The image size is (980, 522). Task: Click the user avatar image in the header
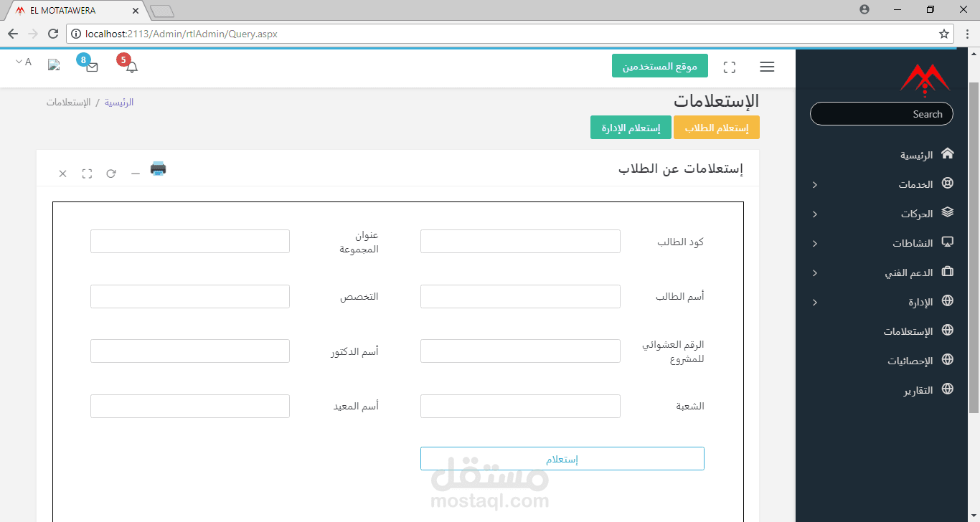tap(54, 65)
